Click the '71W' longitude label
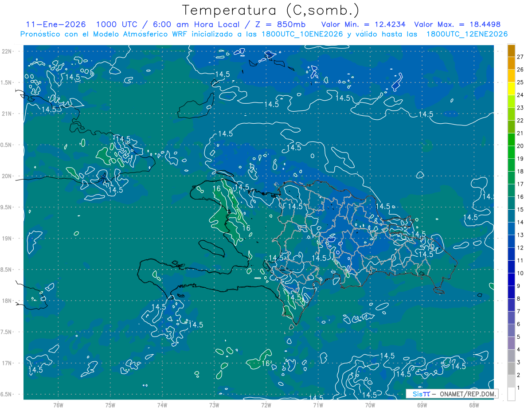Viewport: 532px width, 411px height. tap(318, 405)
